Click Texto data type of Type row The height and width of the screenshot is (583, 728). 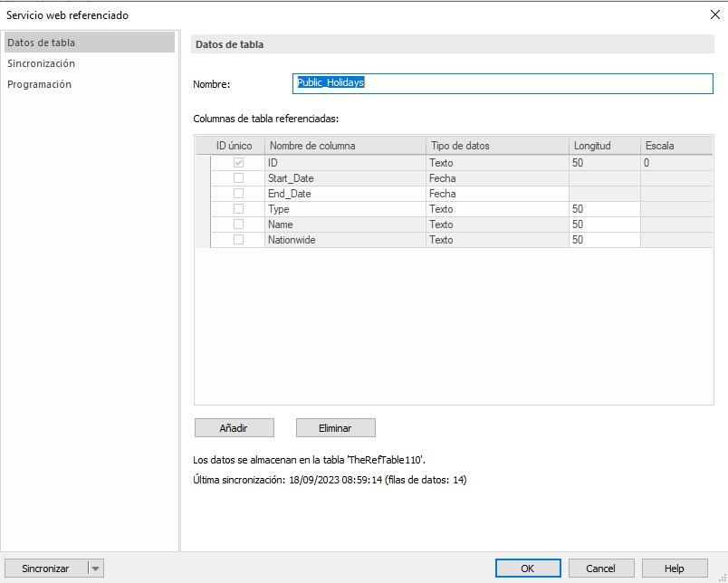click(498, 209)
